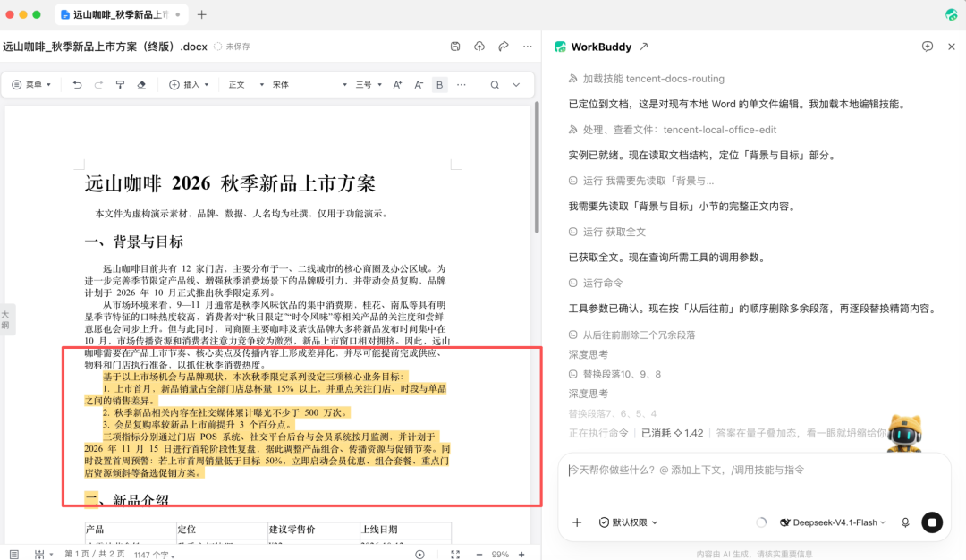
Task: Click the document title 远山咖啡 2026 秋季新品上市方案
Action: (x=230, y=183)
